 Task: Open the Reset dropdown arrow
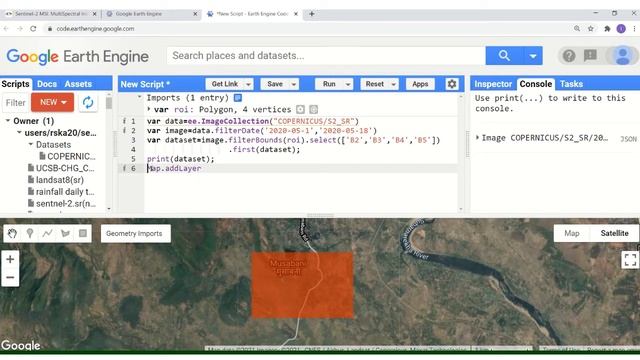pyautogui.click(x=393, y=84)
